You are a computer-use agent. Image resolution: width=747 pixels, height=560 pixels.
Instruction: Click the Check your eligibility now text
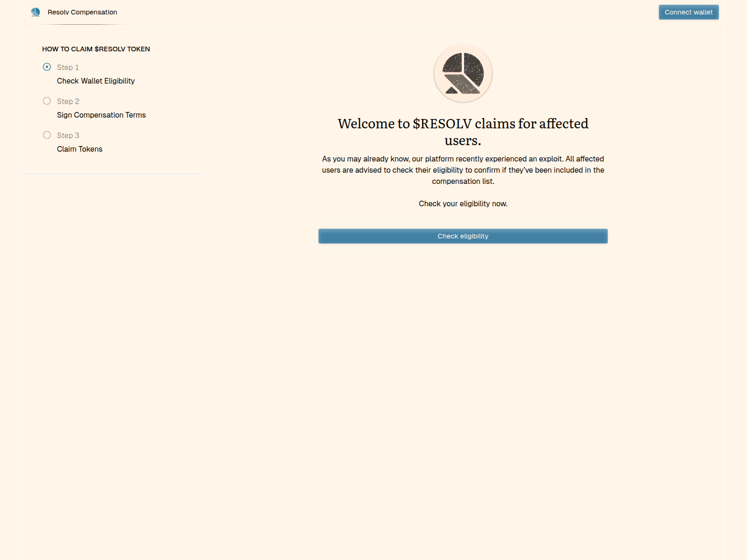click(x=463, y=203)
